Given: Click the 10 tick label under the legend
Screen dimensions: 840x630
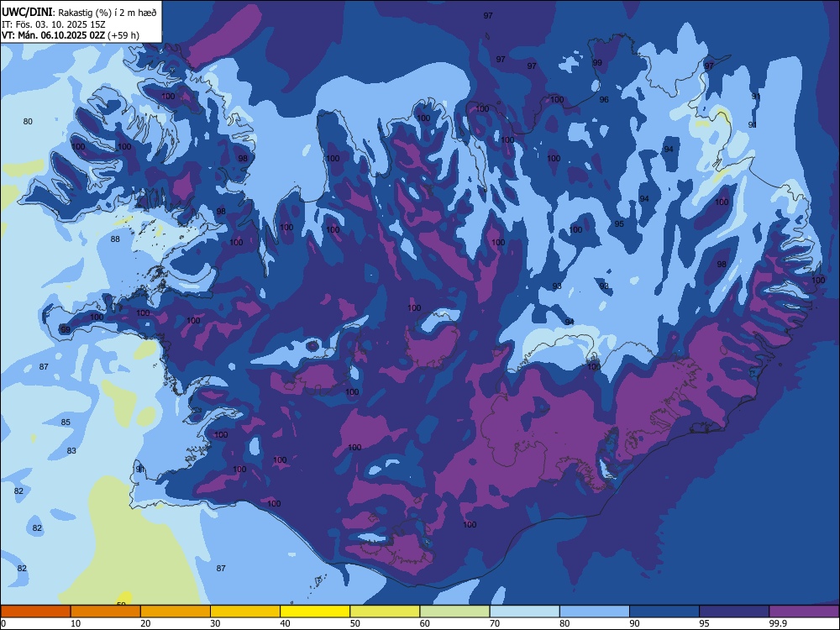Looking at the screenshot, I should point(76,623).
